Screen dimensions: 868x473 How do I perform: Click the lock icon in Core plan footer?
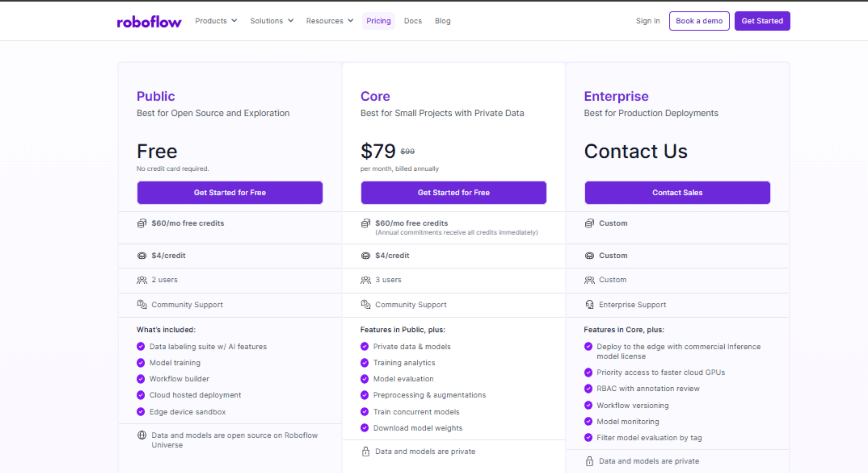[x=366, y=451]
